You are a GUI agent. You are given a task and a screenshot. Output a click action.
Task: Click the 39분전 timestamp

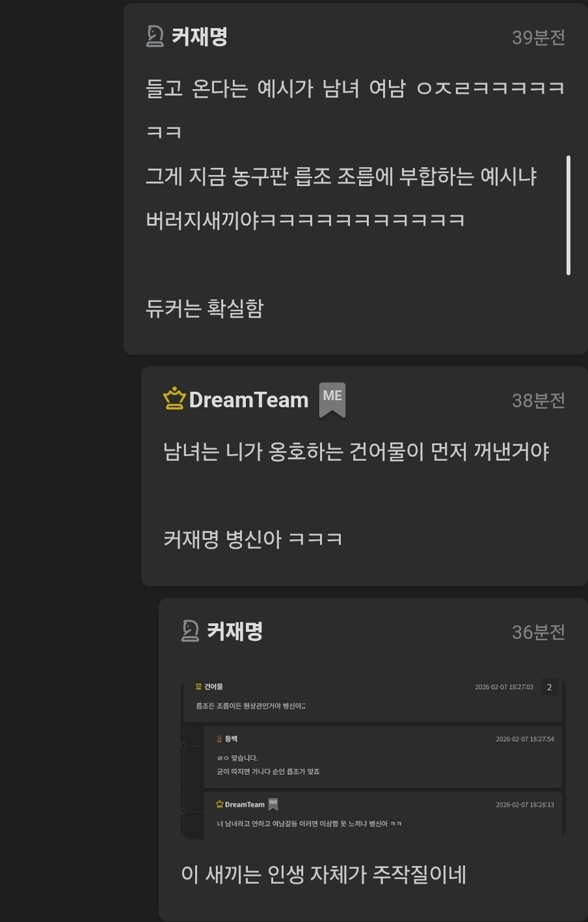pyautogui.click(x=539, y=38)
